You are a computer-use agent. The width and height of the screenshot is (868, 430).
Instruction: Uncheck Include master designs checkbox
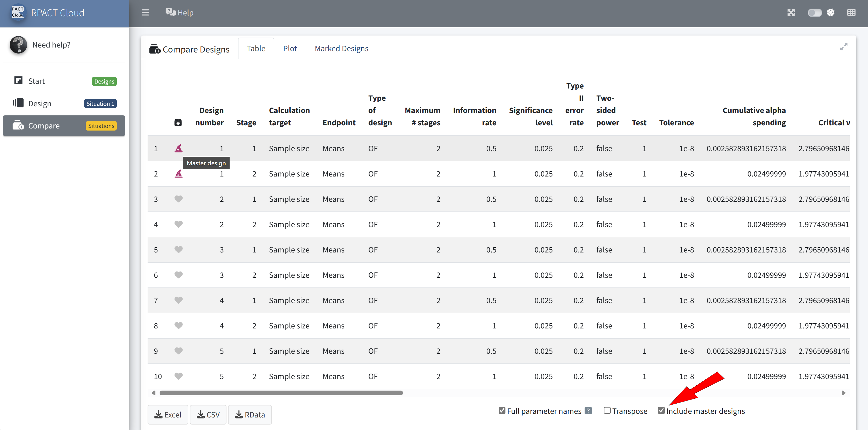click(x=661, y=410)
